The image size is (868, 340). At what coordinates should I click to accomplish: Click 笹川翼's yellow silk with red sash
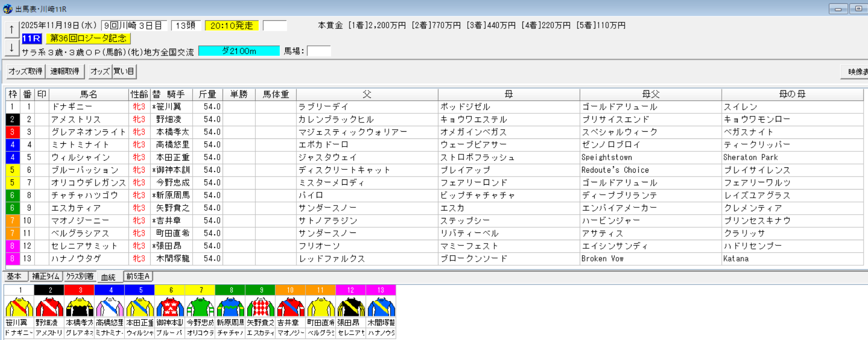pyautogui.click(x=19, y=307)
